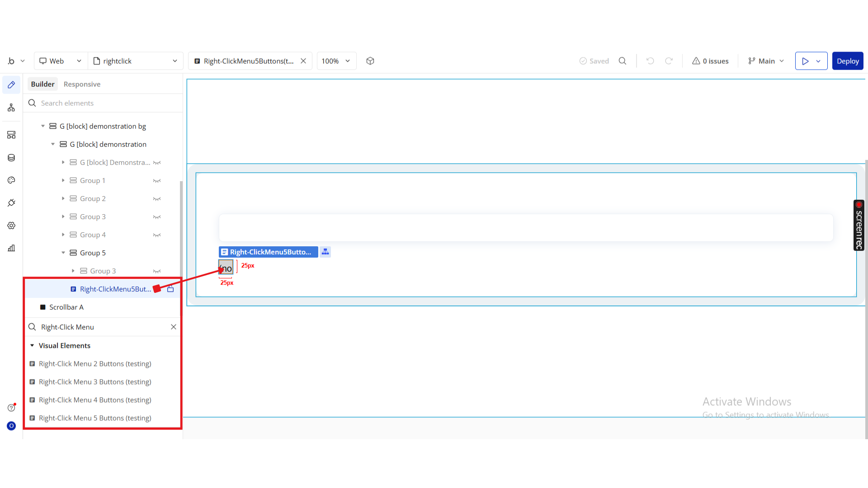The image size is (868, 488).
Task: Toggle visibility of Group 4 element
Action: coord(157,235)
